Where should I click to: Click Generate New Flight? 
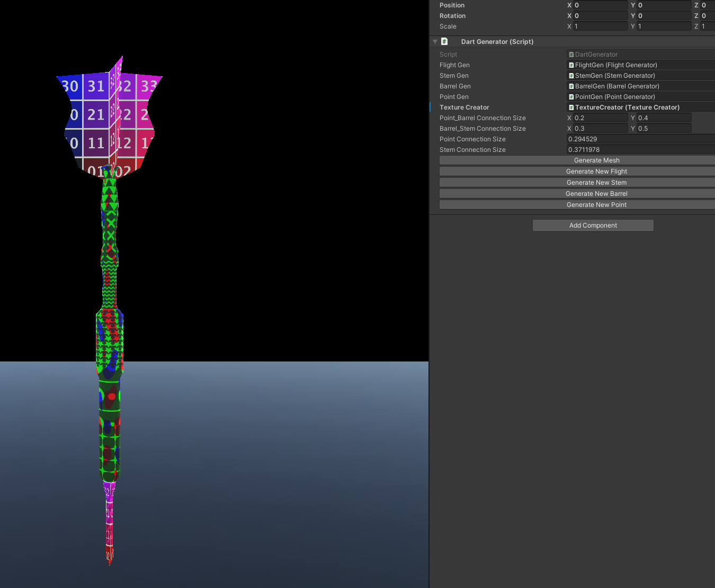pyautogui.click(x=596, y=171)
